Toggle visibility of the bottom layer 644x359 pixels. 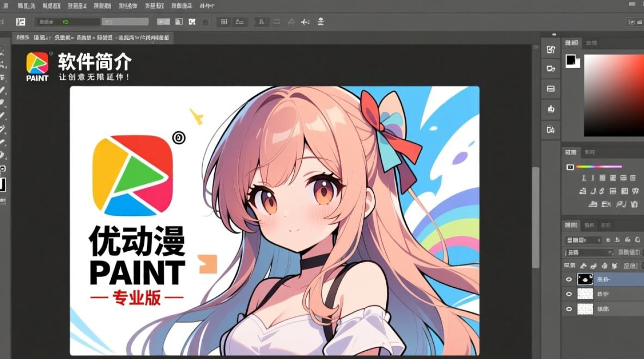pyautogui.click(x=569, y=308)
